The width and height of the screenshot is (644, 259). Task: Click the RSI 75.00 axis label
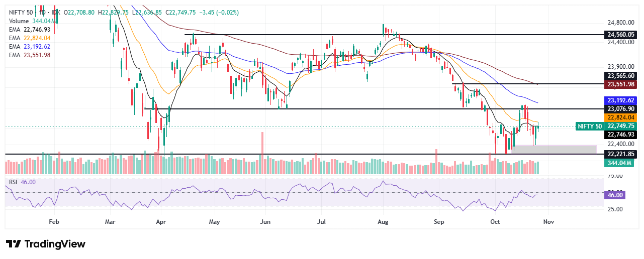coord(615,176)
